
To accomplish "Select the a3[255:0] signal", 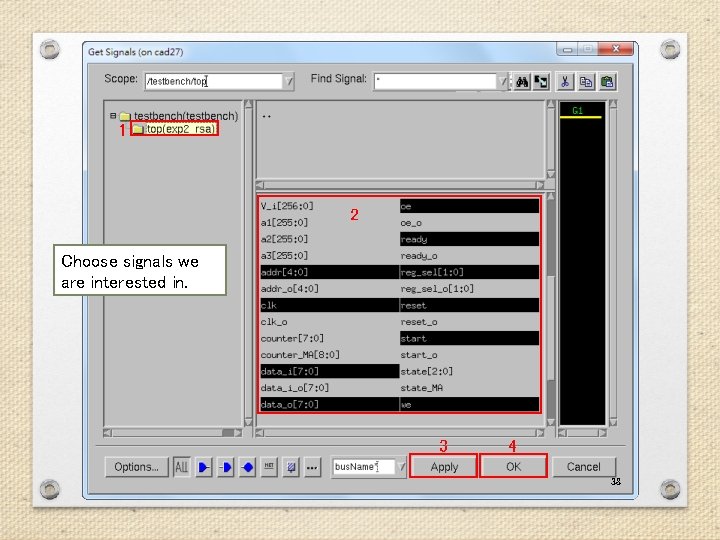I will pos(330,256).
